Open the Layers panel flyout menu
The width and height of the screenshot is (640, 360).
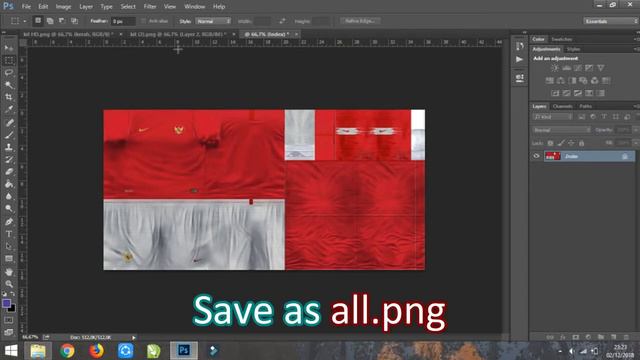pos(636,106)
